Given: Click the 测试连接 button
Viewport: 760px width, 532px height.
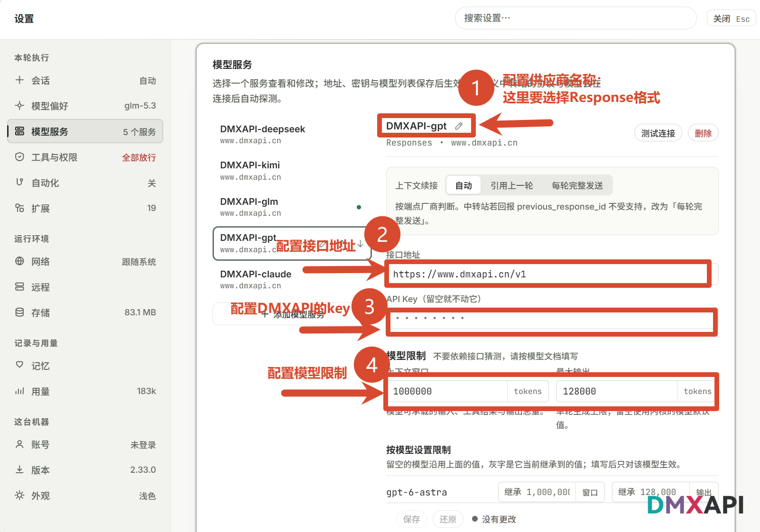Looking at the screenshot, I should point(658,133).
